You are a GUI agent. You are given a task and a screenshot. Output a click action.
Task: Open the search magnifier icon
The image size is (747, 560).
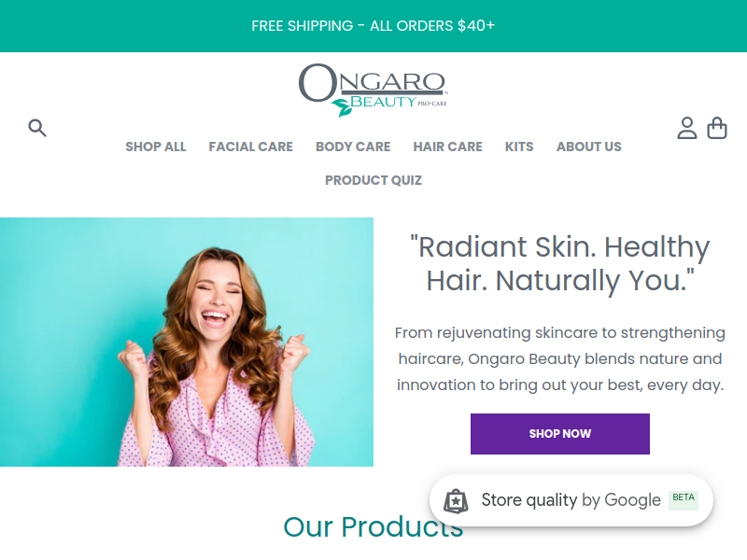[37, 128]
